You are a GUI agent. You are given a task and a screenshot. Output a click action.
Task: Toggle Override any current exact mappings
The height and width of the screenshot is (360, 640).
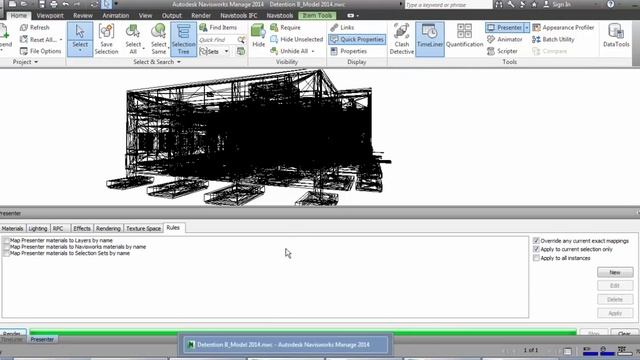coord(536,241)
